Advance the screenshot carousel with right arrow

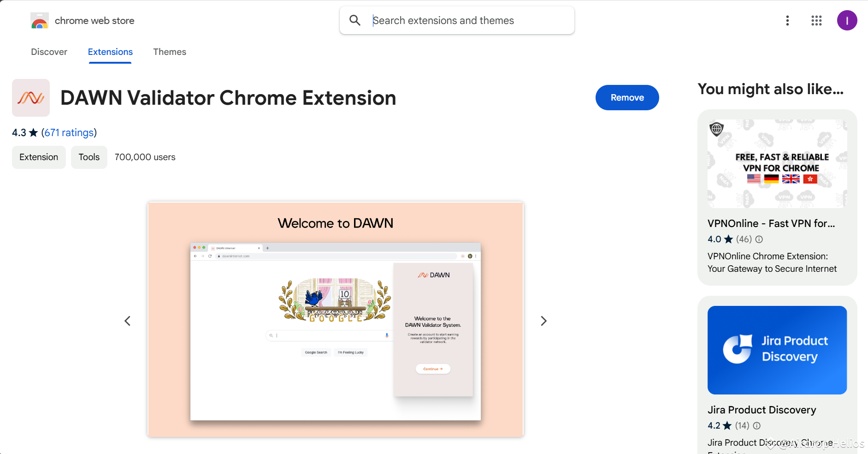(543, 321)
